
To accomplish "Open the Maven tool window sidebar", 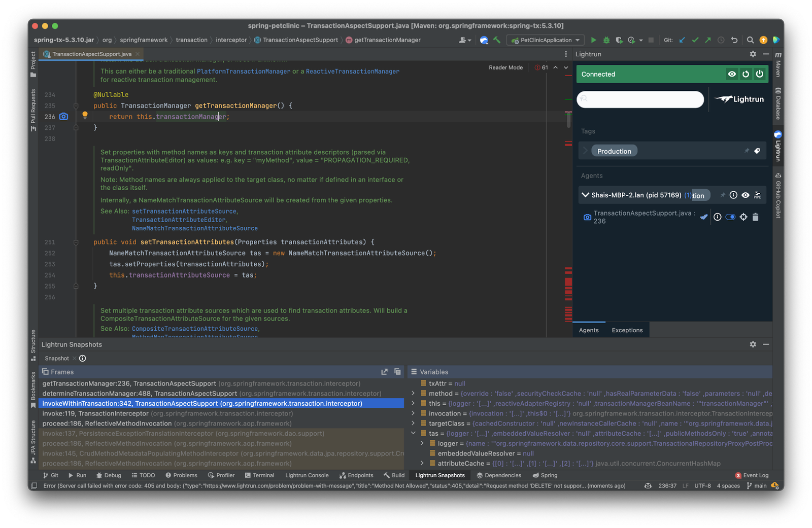I will pyautogui.click(x=778, y=65).
